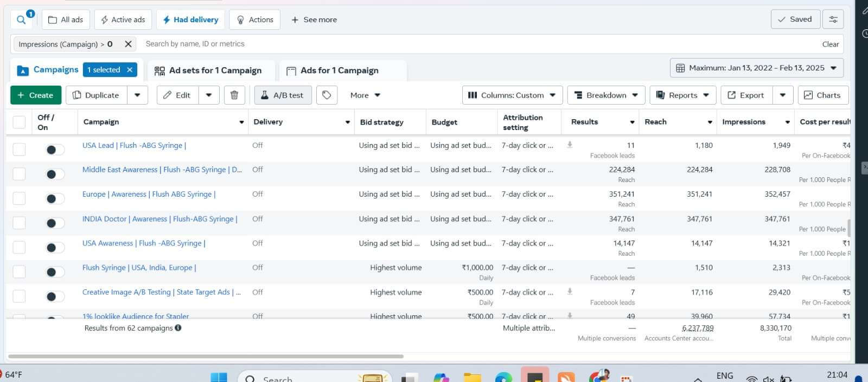Click the green Create button
The image size is (868, 382).
(x=35, y=95)
